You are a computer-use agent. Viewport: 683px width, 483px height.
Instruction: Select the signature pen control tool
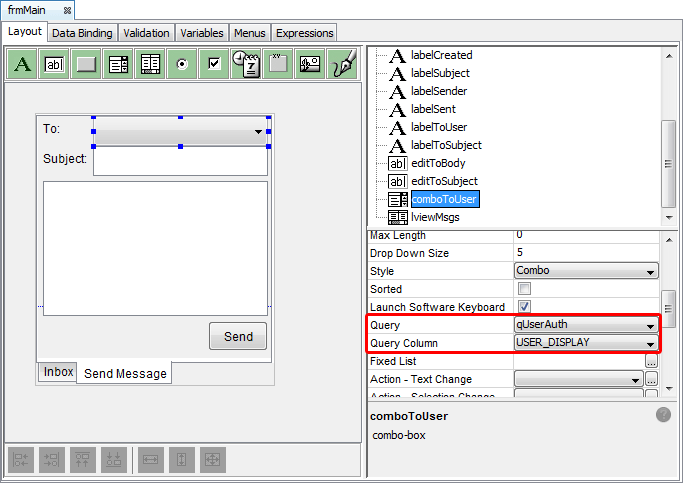coord(342,64)
